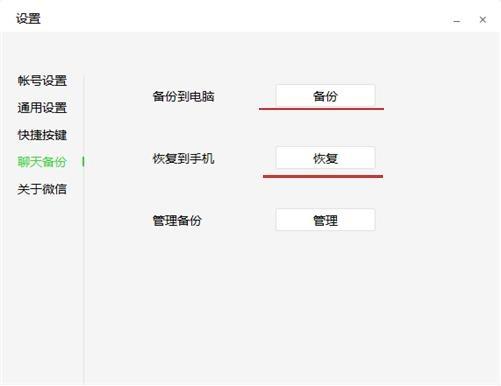The image size is (501, 386).
Task: Minimize the 设置 window
Action: click(457, 20)
